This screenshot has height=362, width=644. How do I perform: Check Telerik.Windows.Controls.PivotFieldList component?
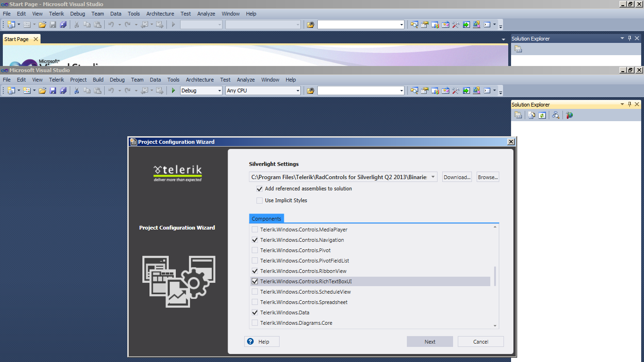[255, 261]
